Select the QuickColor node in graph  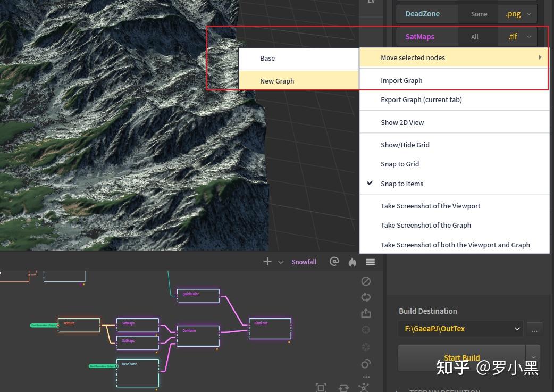point(198,296)
